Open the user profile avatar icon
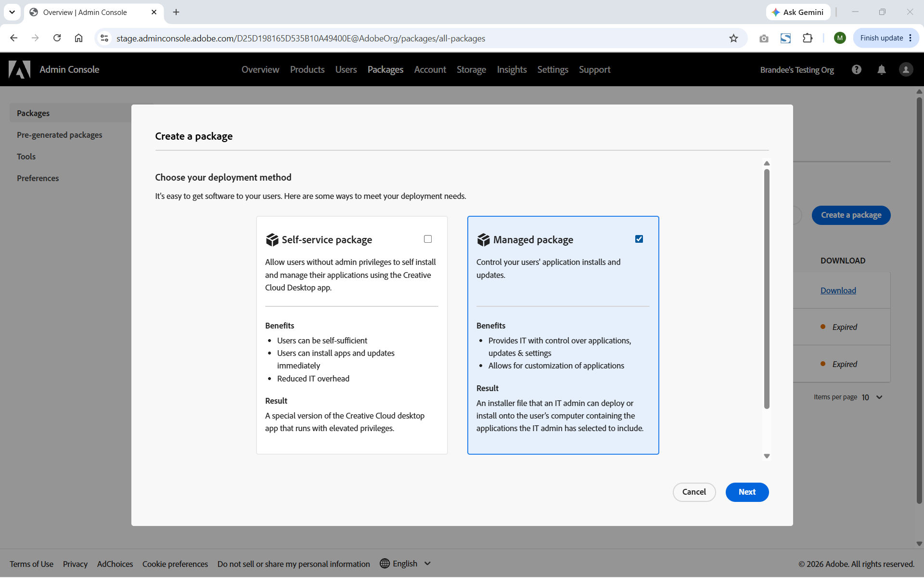The height and width of the screenshot is (578, 924). 906,69
